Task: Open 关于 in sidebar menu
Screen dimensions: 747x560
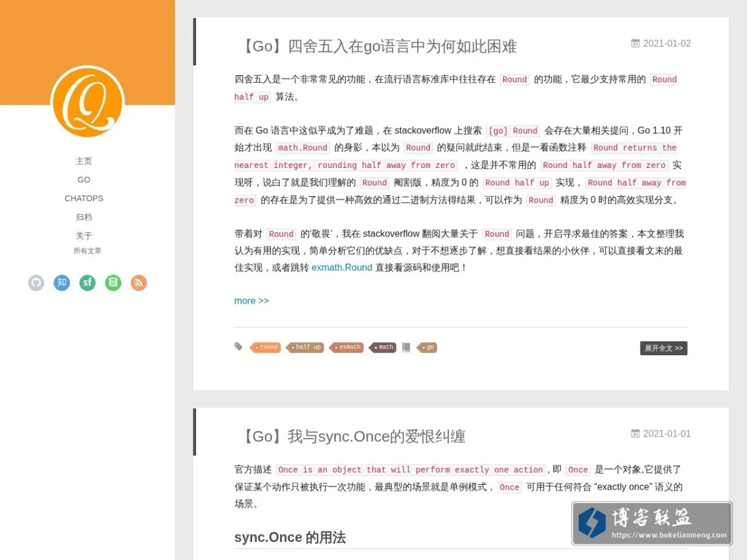Action: 84,236
